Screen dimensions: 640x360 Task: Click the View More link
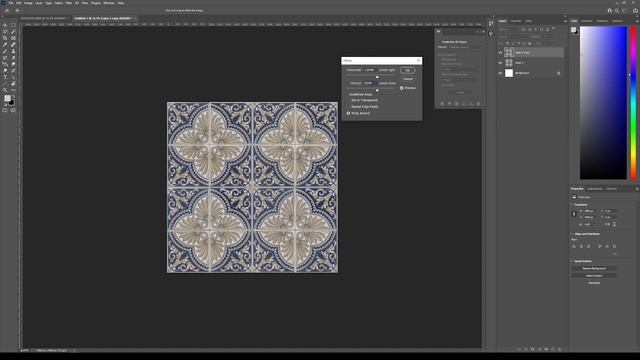(594, 283)
